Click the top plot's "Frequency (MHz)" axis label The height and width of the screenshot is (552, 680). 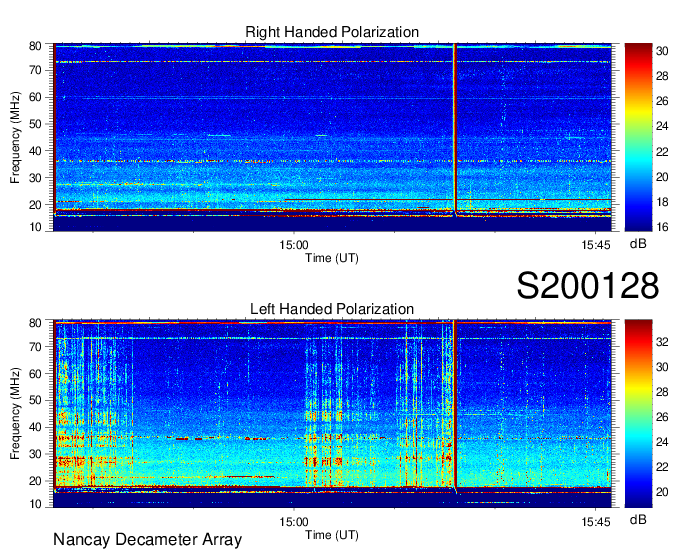tap(15, 137)
